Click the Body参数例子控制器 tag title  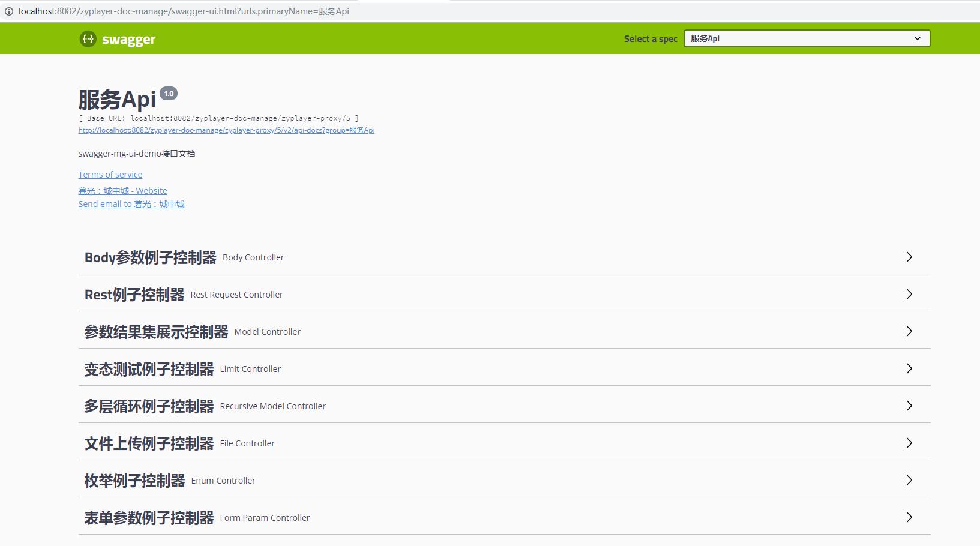(x=151, y=257)
